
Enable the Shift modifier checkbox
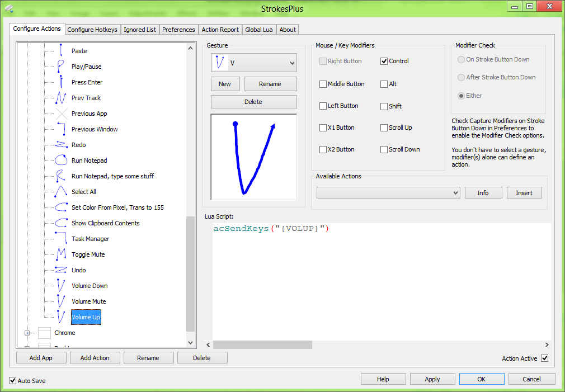[x=384, y=106]
